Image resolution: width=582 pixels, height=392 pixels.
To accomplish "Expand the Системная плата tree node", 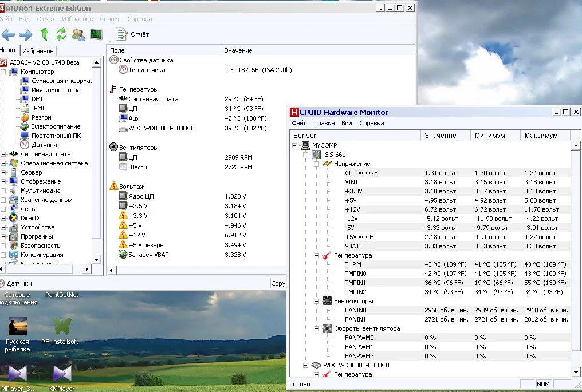I will tap(3, 154).
